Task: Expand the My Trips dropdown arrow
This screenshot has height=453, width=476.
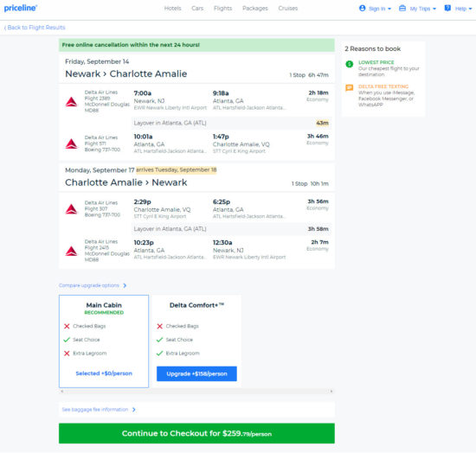Action: (434, 9)
